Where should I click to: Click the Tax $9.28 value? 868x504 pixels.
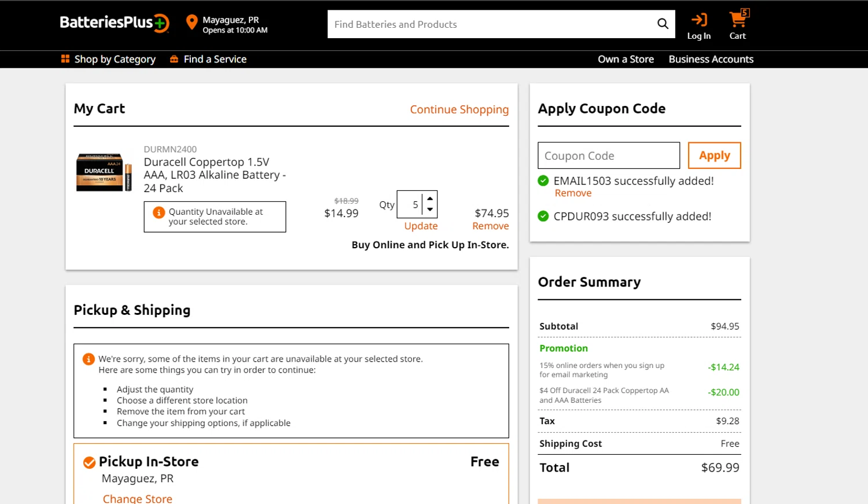727,421
